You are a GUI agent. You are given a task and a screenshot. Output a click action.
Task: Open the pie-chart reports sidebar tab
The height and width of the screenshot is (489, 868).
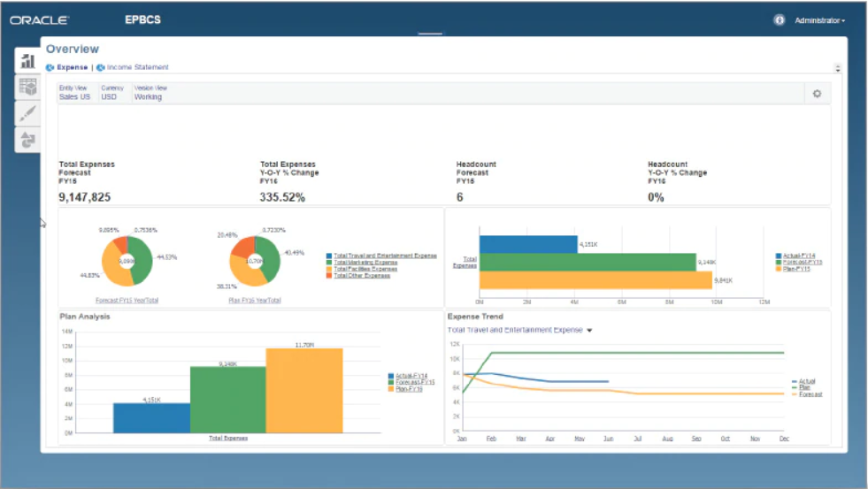coord(27,139)
